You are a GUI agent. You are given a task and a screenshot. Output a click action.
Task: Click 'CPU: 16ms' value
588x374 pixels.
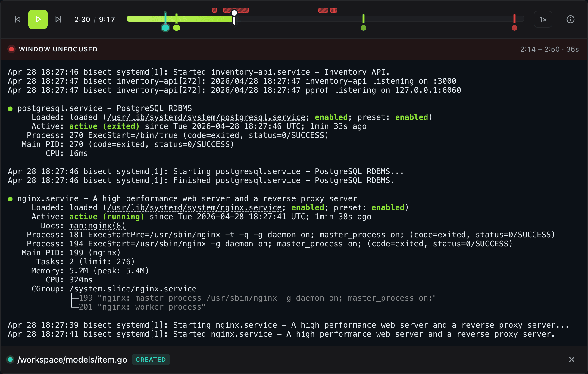pyautogui.click(x=79, y=153)
